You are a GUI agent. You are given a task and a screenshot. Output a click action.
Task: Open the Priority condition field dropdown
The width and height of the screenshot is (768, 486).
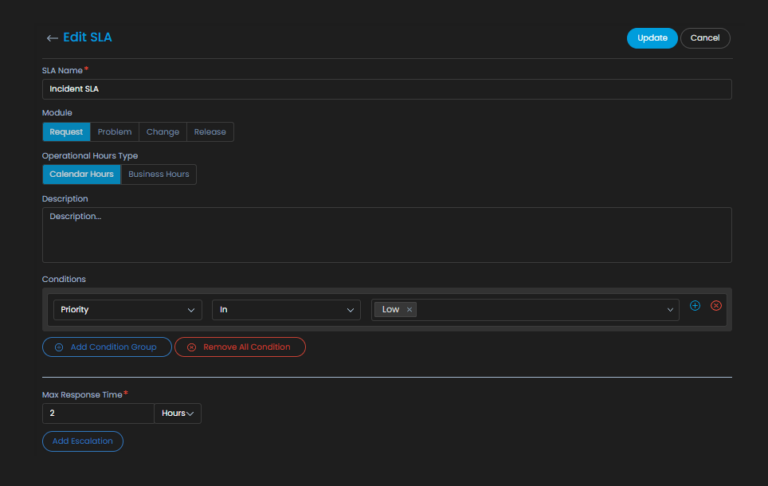pyautogui.click(x=126, y=310)
